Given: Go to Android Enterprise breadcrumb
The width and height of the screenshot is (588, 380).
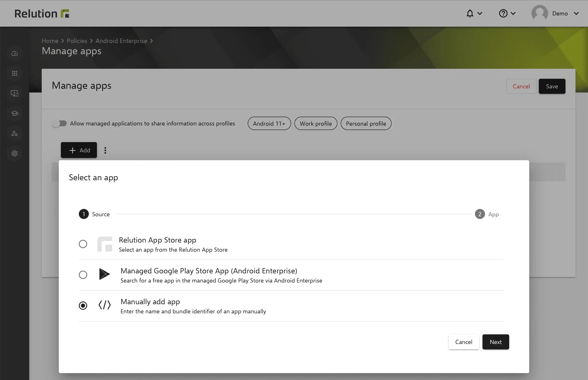Looking at the screenshot, I should click(121, 41).
